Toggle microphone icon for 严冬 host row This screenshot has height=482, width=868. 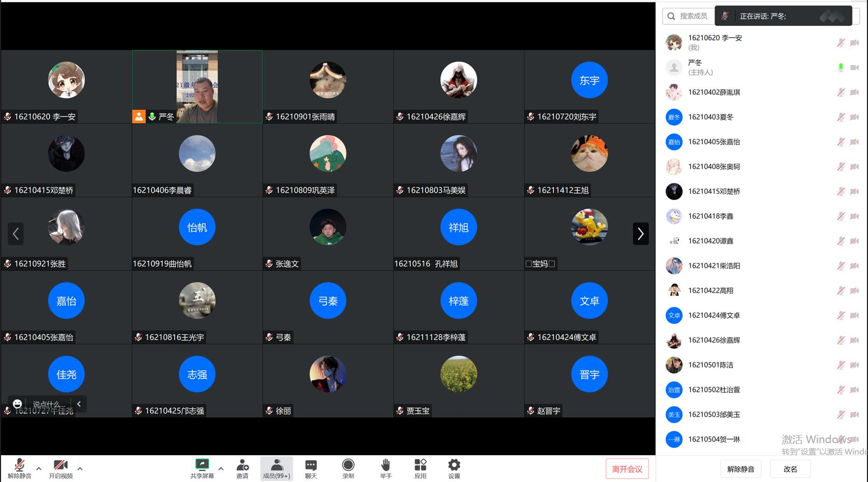841,67
